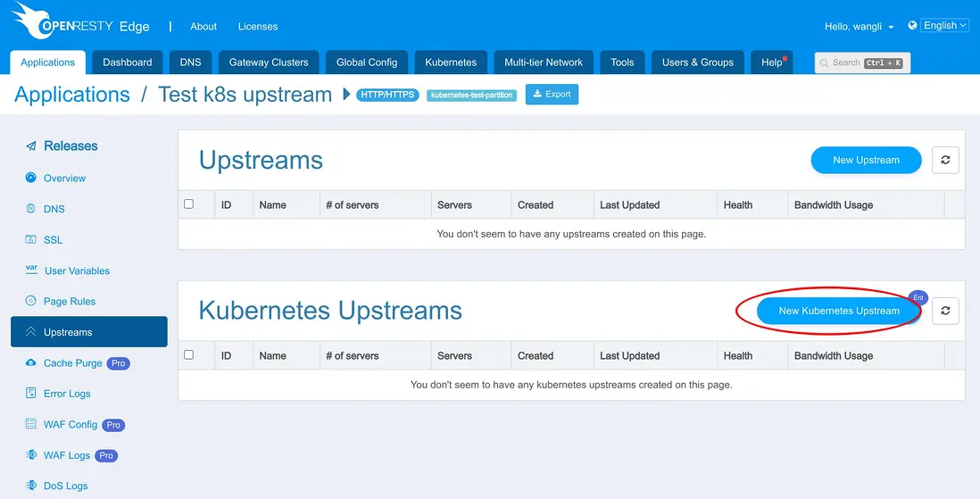This screenshot has width=980, height=499.
Task: Open Error Logs in the sidebar
Action: (67, 394)
